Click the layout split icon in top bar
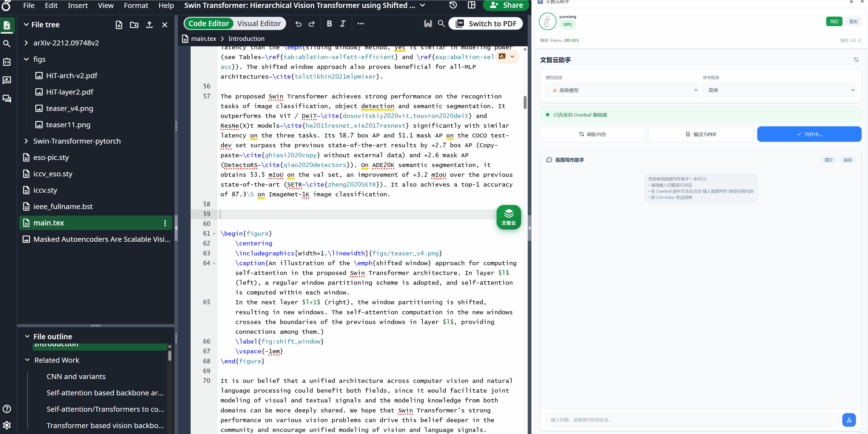868x434 pixels. tap(471, 5)
